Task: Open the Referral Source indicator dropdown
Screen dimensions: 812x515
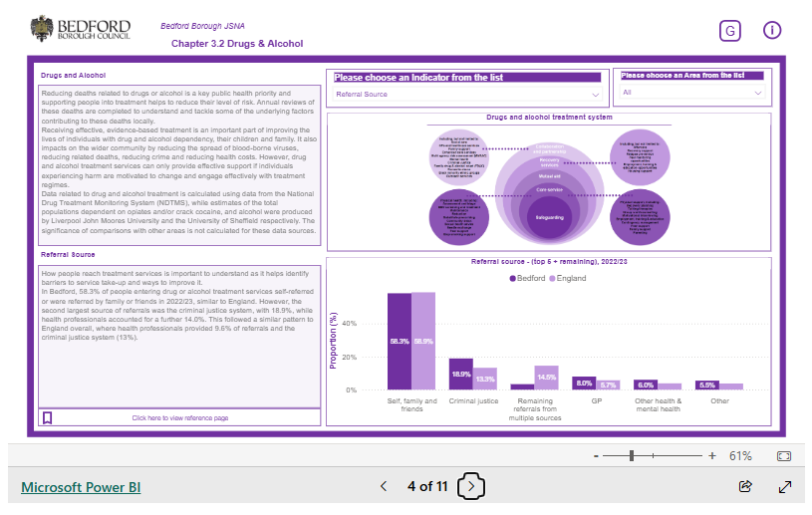Action: [467, 95]
